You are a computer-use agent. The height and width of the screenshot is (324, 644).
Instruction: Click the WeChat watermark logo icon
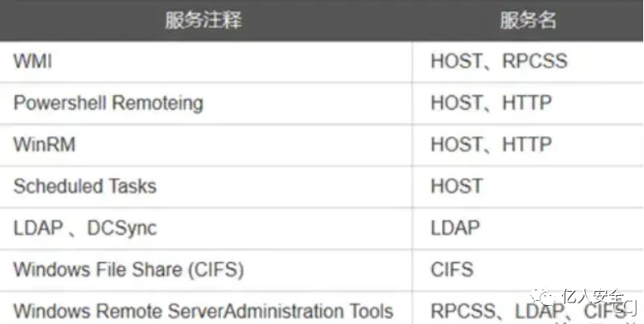tap(542, 296)
